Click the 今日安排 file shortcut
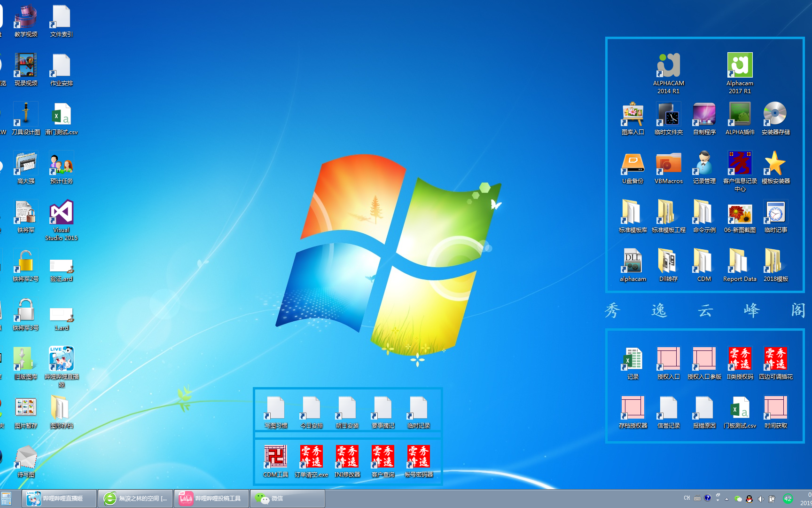The width and height of the screenshot is (812, 508). [311, 412]
